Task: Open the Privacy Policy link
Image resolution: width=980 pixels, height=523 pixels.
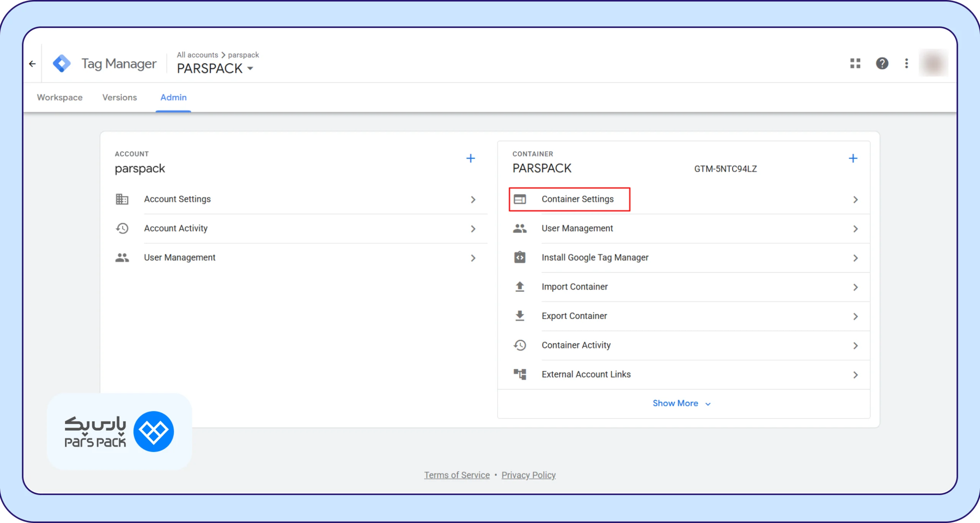Action: (x=529, y=475)
